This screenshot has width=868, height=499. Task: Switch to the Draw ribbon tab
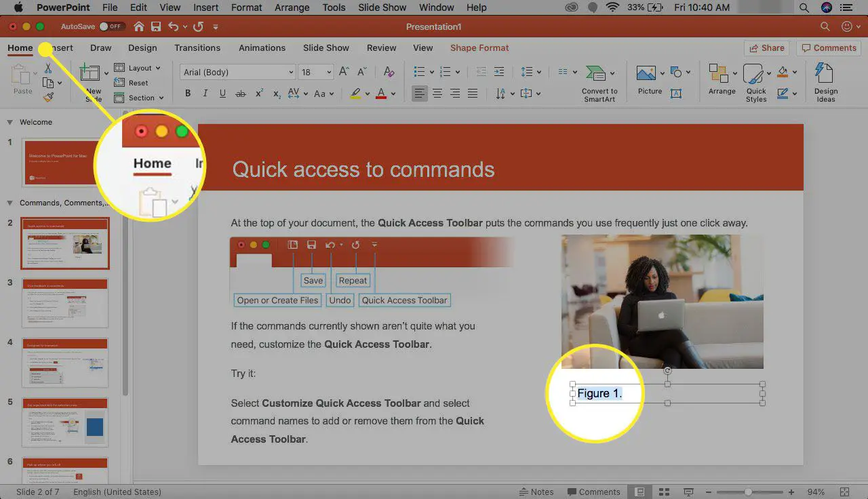pos(100,47)
